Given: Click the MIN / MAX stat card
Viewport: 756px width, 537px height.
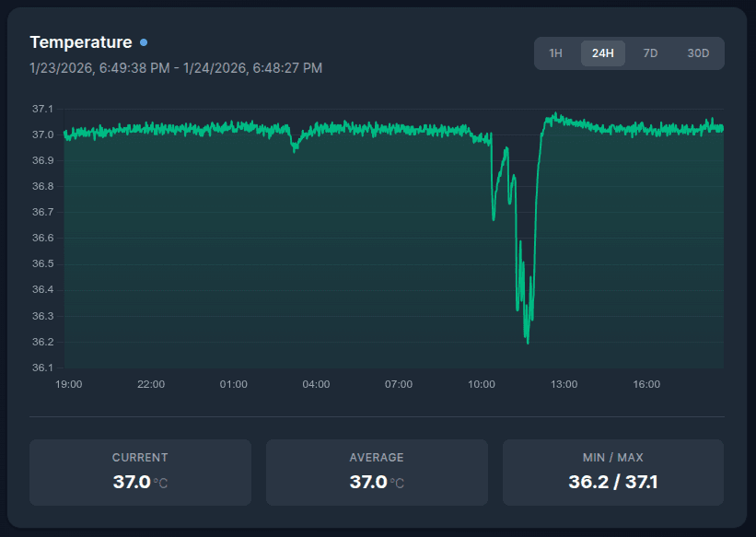Looking at the screenshot, I should tap(612, 472).
